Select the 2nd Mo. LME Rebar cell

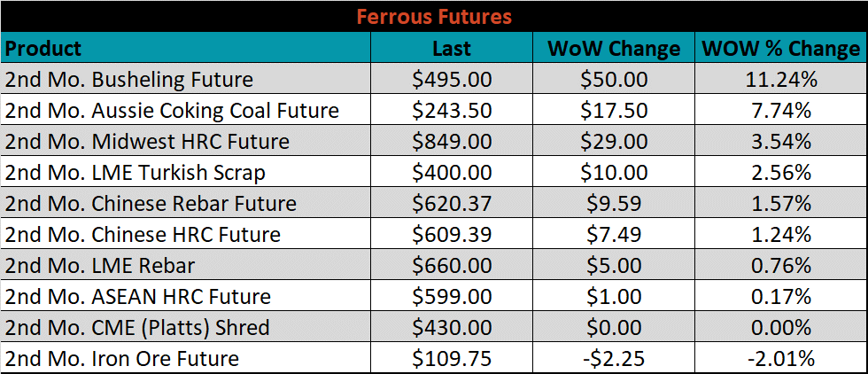pyautogui.click(x=186, y=265)
